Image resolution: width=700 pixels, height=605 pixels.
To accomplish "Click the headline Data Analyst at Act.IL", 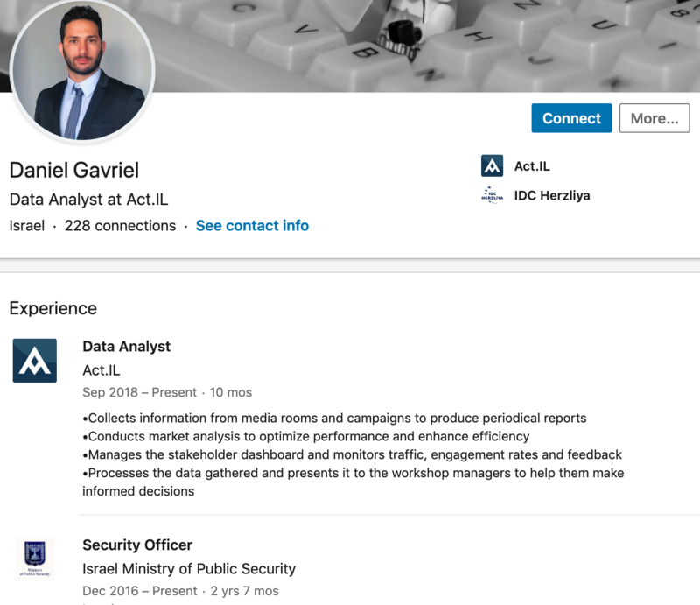I will [x=88, y=200].
